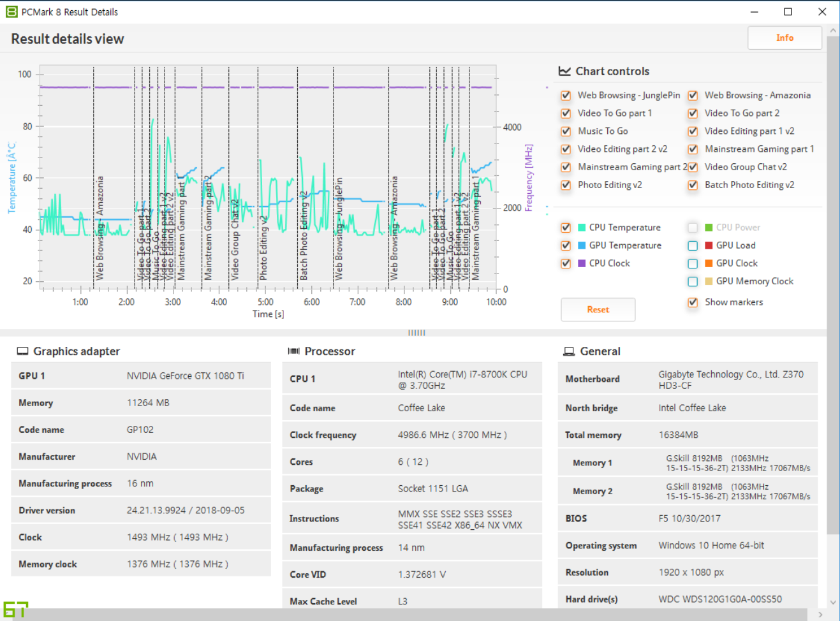Uncheck Mainstream Gaming part 1

pyautogui.click(x=693, y=149)
